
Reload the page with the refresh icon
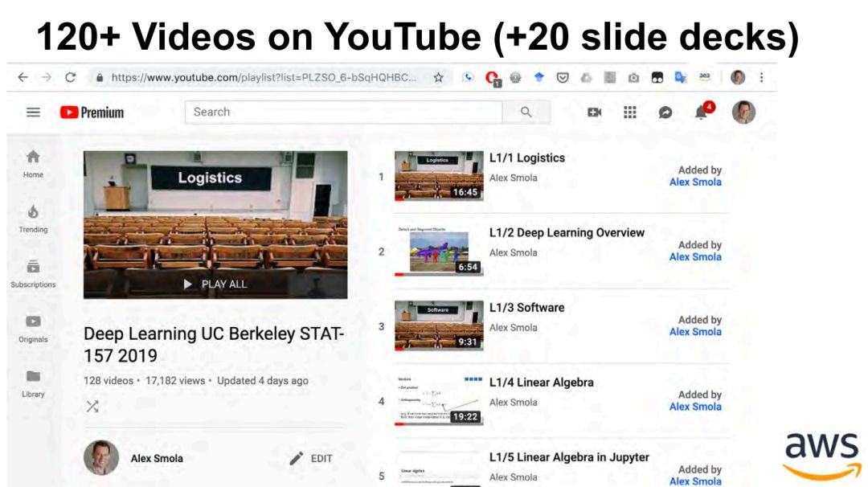(x=70, y=77)
